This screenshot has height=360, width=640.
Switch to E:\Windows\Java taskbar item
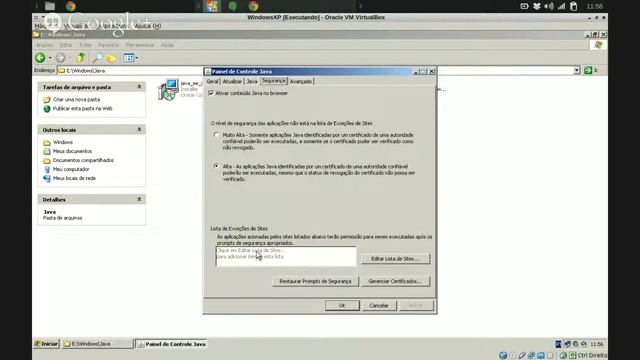pyautogui.click(x=98, y=344)
